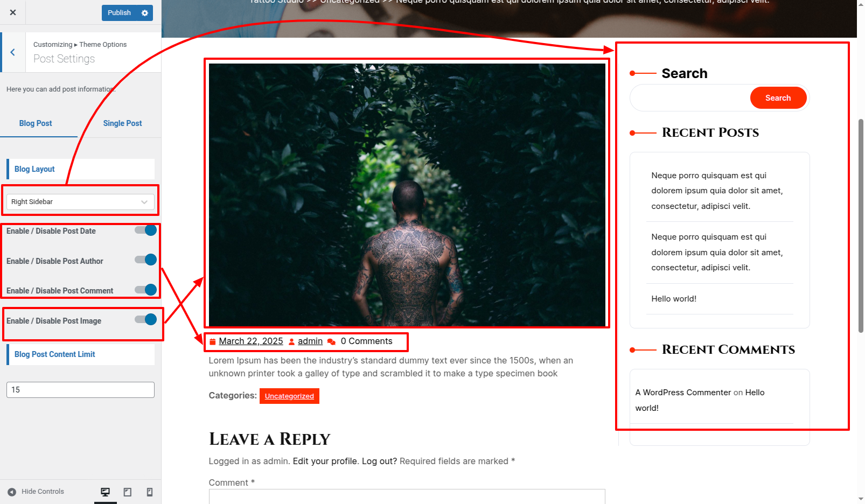The image size is (865, 504).
Task: Switch to desktop preview device icon
Action: (106, 492)
